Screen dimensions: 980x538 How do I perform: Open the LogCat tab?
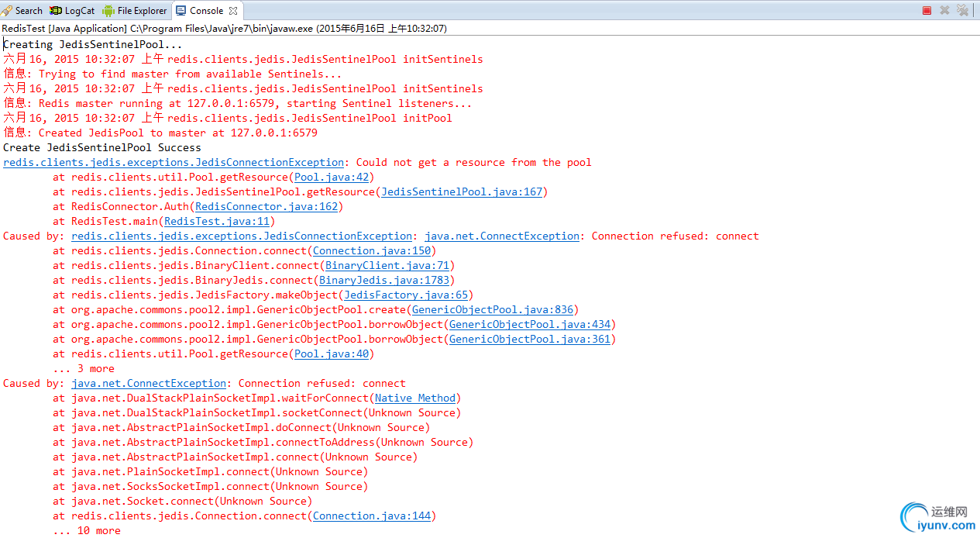[72, 11]
